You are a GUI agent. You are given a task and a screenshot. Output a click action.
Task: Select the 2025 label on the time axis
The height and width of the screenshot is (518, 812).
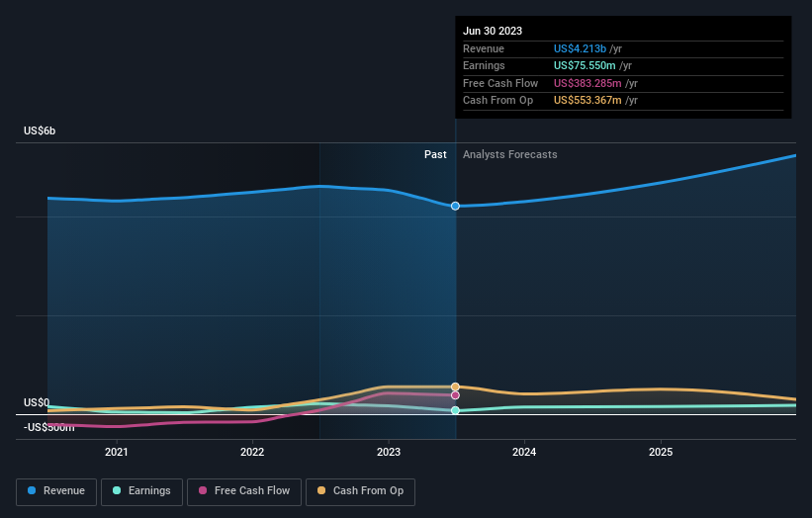click(661, 453)
